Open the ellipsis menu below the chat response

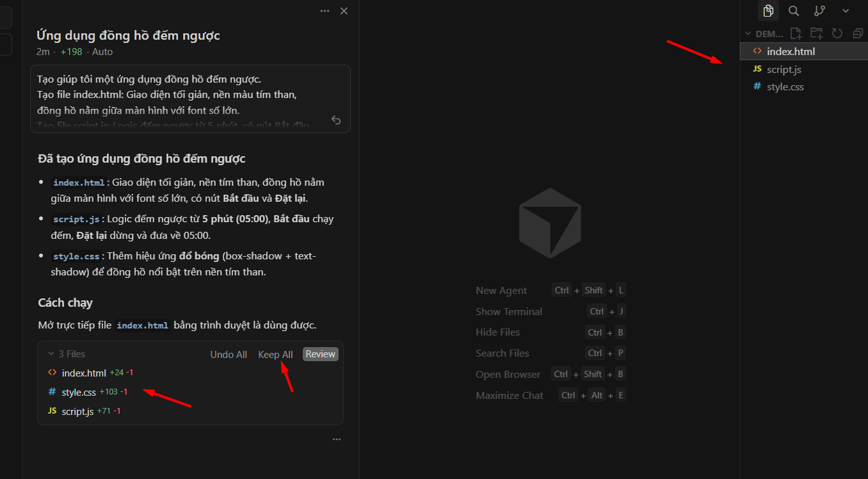336,439
